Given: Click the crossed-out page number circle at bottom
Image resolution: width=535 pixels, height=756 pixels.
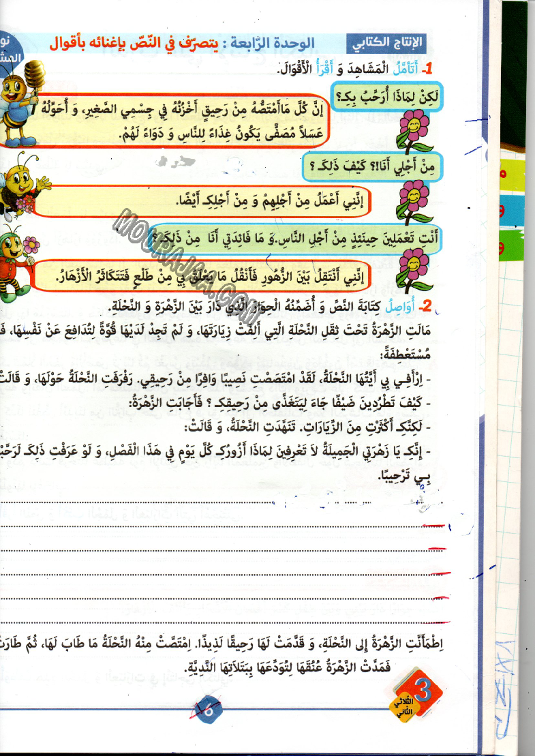Looking at the screenshot, I should pyautogui.click(x=208, y=711).
